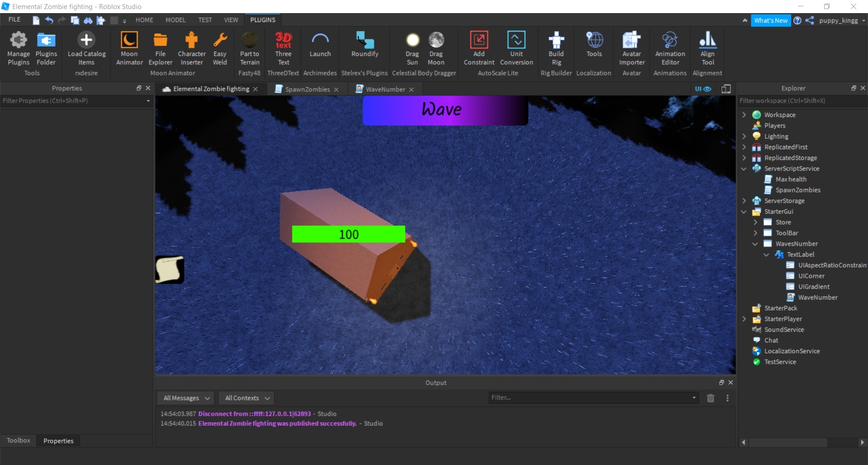868x465 pixels.
Task: Open the All Messages dropdown
Action: pos(186,398)
